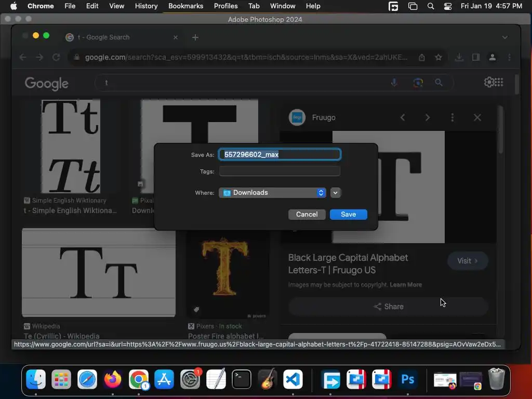Bookmark this page with the star icon
This screenshot has height=399, width=532.
(x=438, y=57)
